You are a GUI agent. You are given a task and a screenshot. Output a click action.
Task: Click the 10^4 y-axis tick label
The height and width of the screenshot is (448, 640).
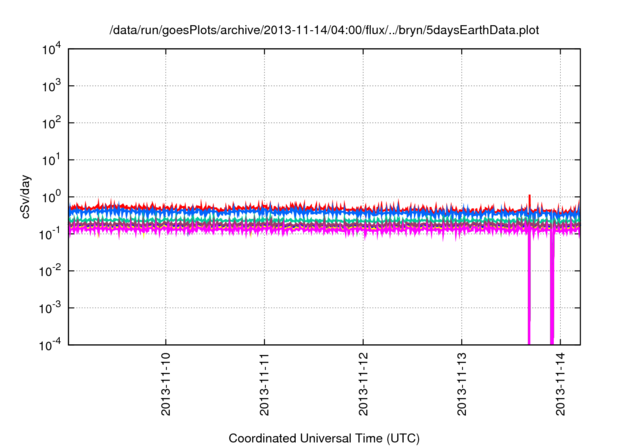[x=51, y=49]
